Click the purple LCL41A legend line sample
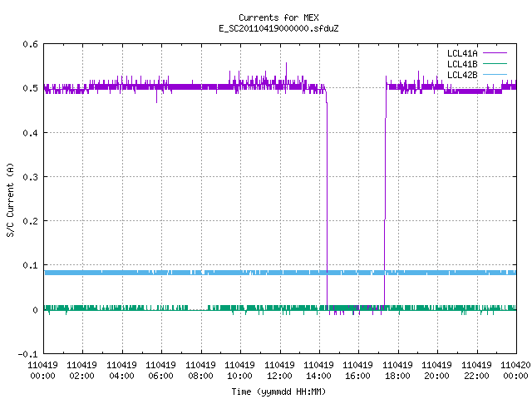532x399 pixels. 495,53
